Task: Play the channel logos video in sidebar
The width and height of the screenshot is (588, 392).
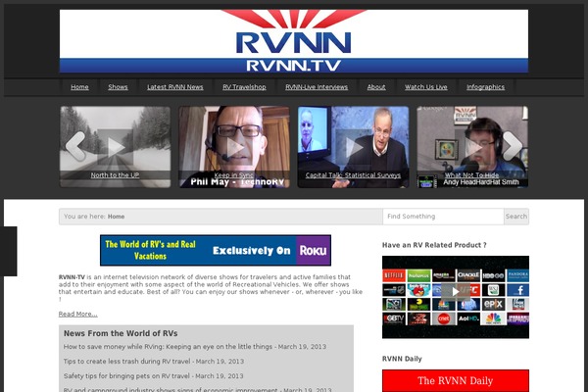Action: point(456,291)
